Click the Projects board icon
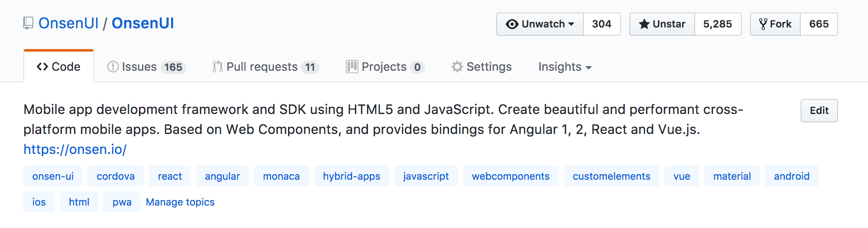 coord(352,67)
